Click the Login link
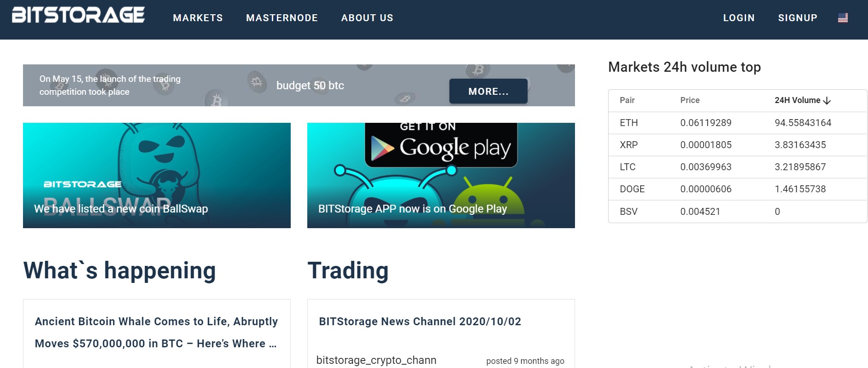This screenshot has width=868, height=368. point(739,18)
